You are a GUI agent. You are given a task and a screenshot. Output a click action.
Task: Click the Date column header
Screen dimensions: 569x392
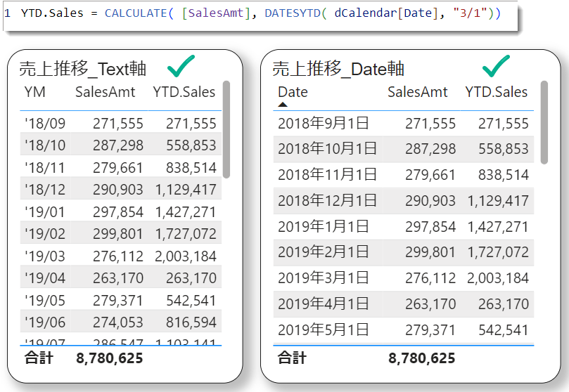(293, 92)
